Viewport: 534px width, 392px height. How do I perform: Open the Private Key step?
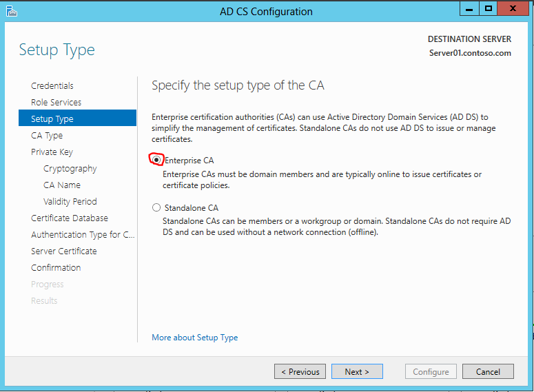click(52, 152)
